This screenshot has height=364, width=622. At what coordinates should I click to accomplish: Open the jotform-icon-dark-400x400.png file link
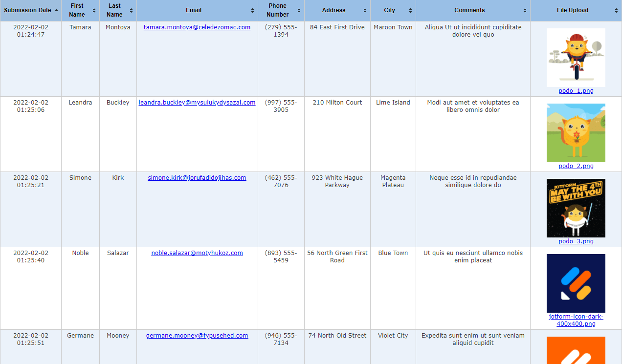(x=576, y=320)
